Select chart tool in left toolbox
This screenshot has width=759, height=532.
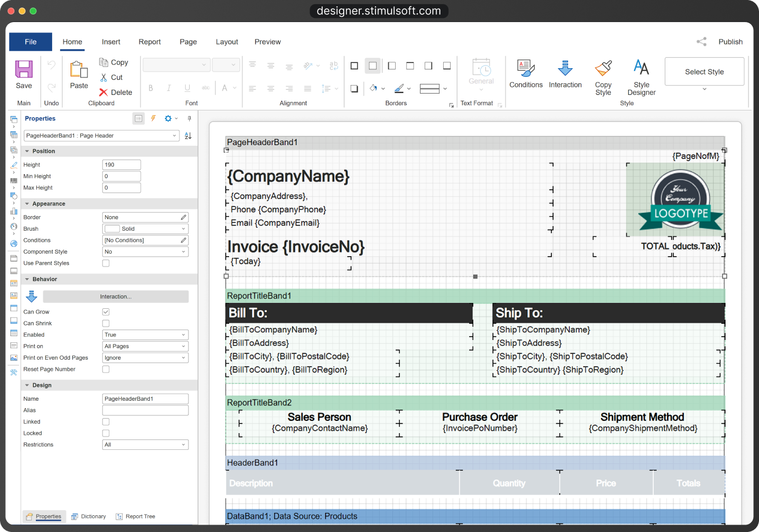click(14, 211)
